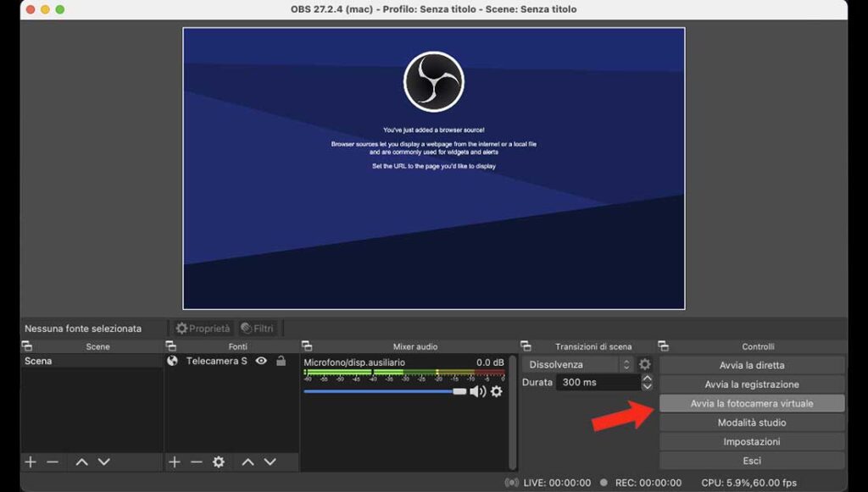The height and width of the screenshot is (492, 868).
Task: Click the Durata 300 ms field
Action: 598,382
